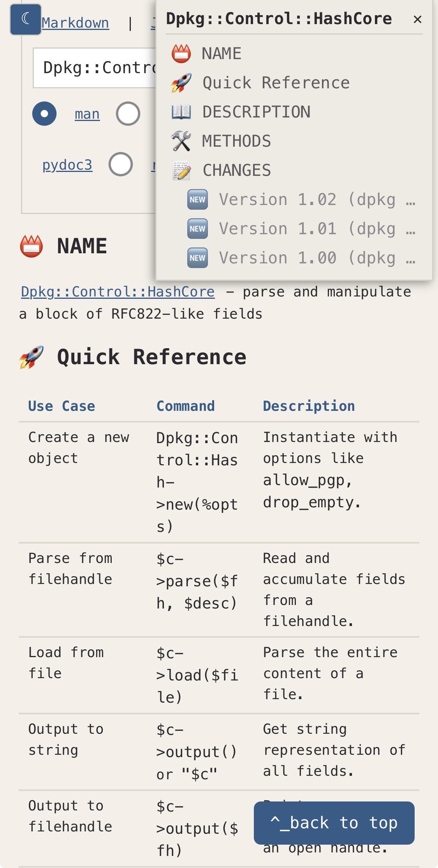This screenshot has width=438, height=868.
Task: Click the Quick Reference heading text
Action: (151, 357)
